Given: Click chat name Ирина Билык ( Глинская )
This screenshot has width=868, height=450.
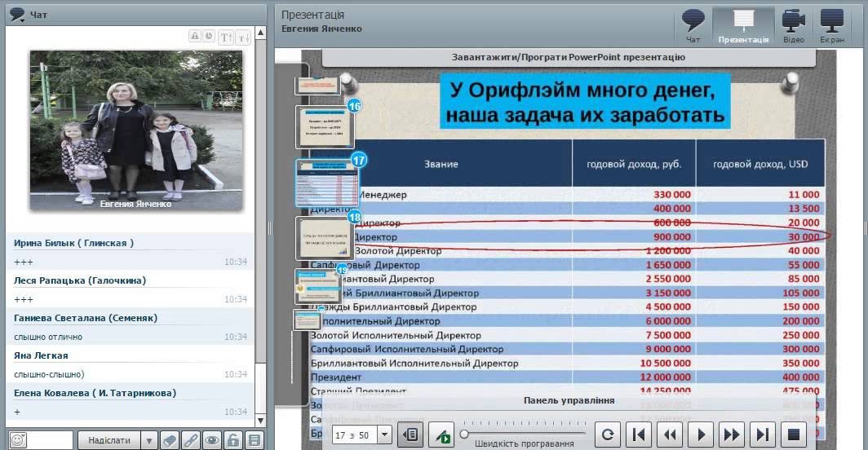Looking at the screenshot, I should (x=73, y=243).
